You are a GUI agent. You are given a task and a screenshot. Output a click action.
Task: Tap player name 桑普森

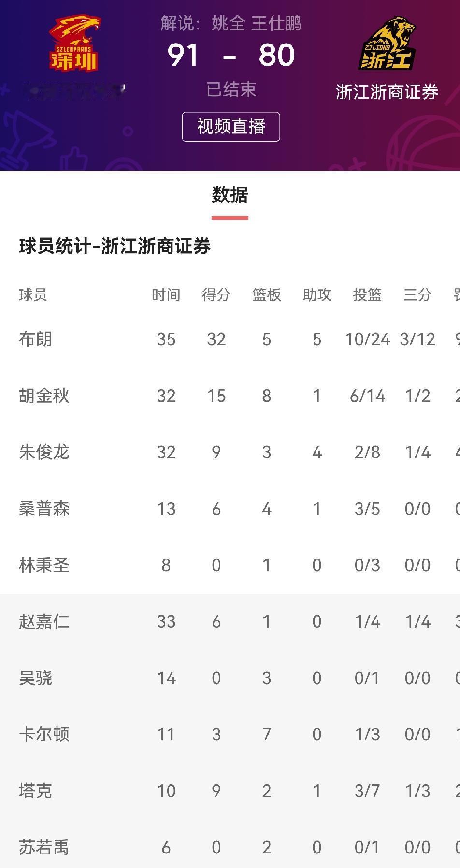[44, 509]
